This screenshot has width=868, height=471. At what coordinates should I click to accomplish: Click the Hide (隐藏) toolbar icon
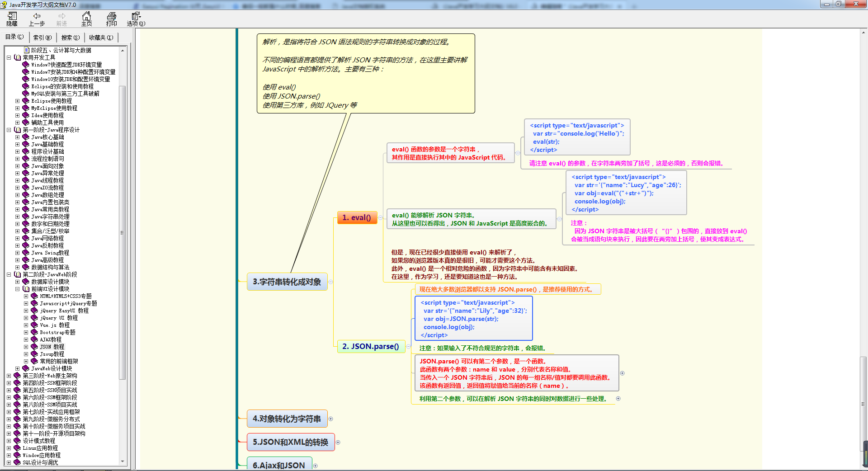click(x=12, y=19)
